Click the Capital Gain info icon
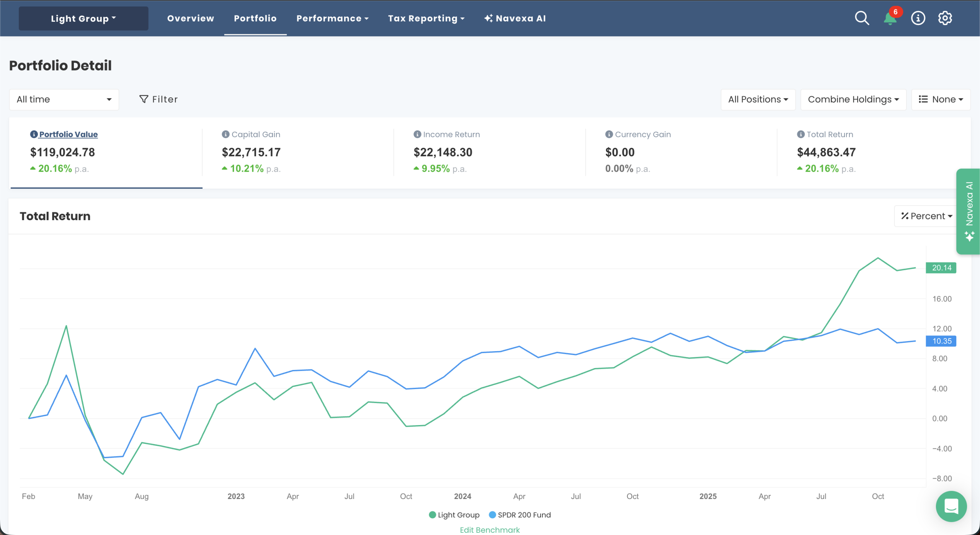 225,134
